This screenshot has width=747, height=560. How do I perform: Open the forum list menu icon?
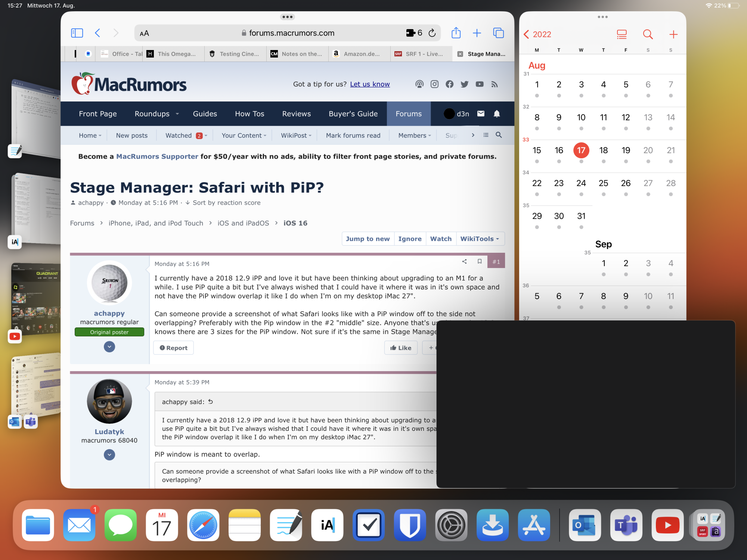486,135
